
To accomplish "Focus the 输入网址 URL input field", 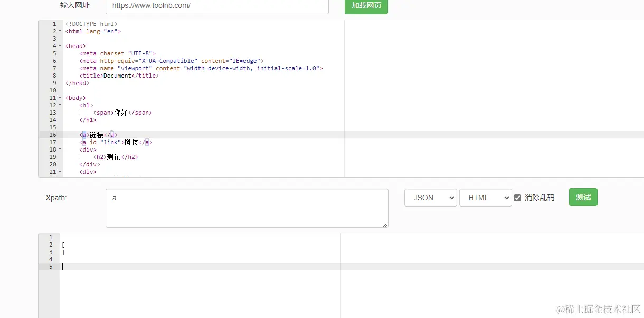I will pos(217,6).
